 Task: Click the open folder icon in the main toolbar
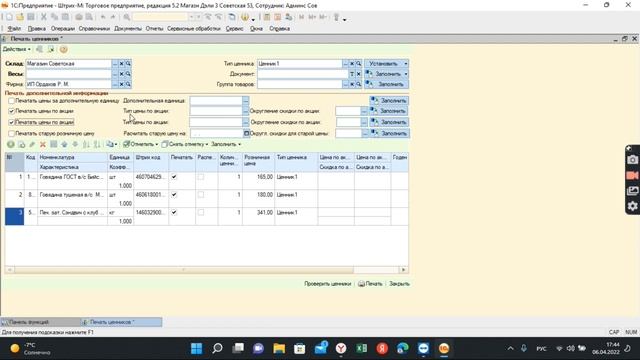point(20,17)
